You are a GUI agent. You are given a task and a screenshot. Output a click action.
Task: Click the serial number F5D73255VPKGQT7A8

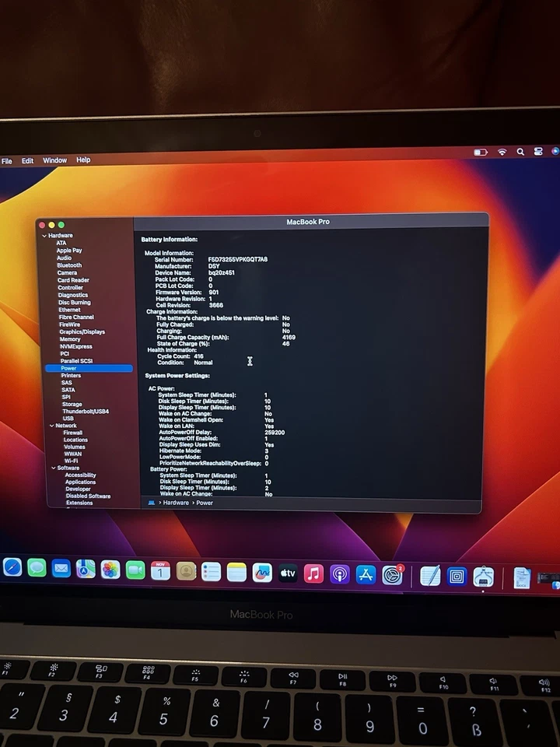pyautogui.click(x=238, y=259)
